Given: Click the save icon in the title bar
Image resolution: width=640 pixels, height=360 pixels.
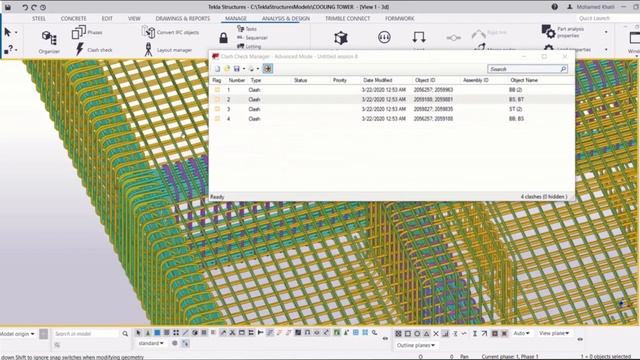Looking at the screenshot, I should tap(8, 7).
